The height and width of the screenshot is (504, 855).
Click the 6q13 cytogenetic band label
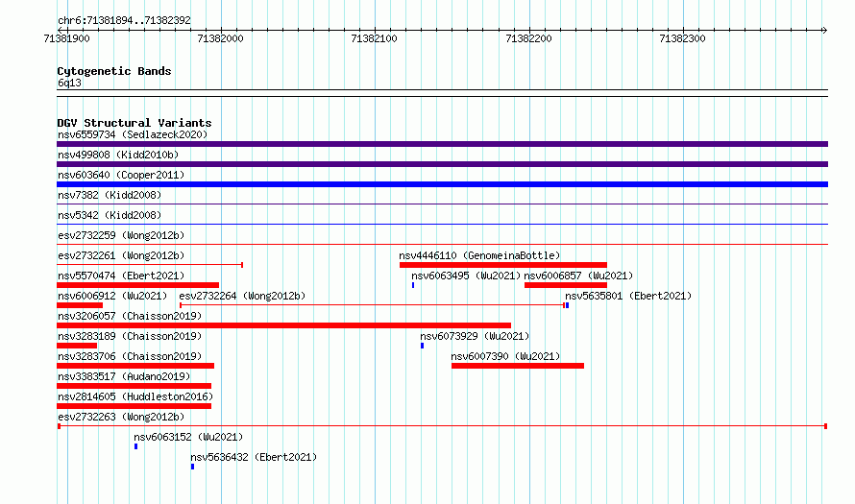69,83
